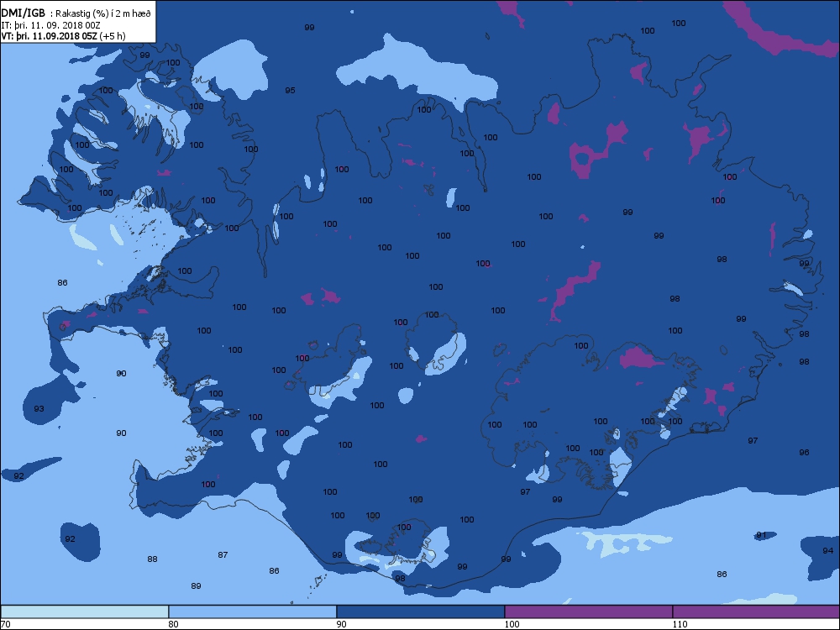Click the 'DMI/IGB' title text

24,13
